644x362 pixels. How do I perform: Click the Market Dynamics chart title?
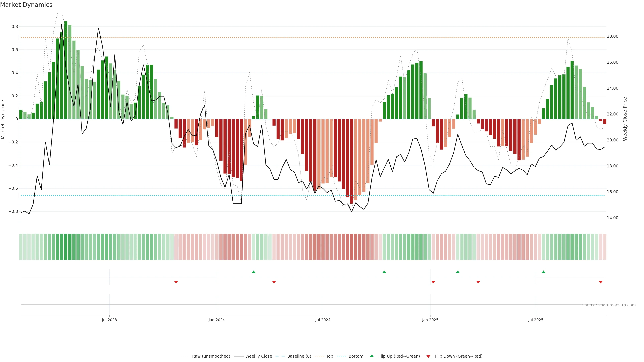[26, 5]
